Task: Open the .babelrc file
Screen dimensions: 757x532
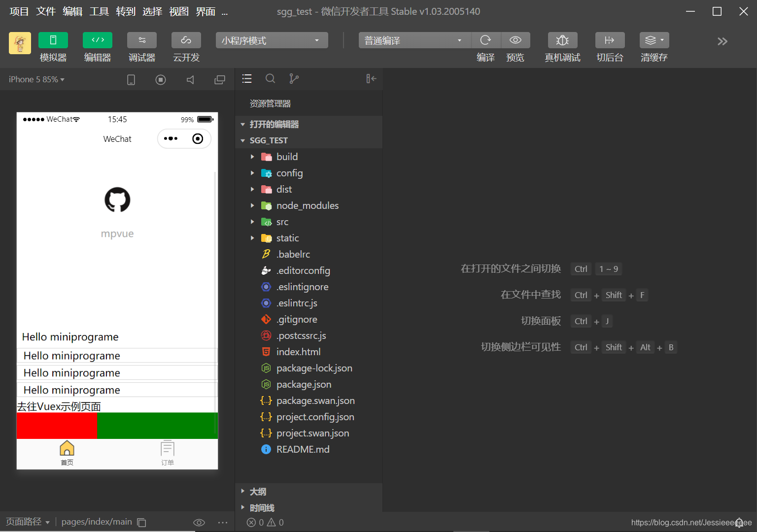Action: point(309,254)
